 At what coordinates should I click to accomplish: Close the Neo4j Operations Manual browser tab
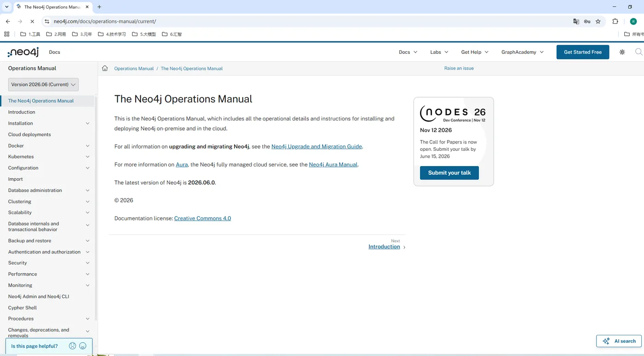pyautogui.click(x=87, y=7)
